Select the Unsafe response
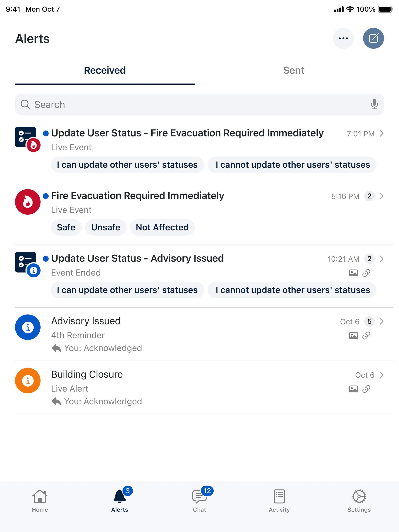 (106, 227)
